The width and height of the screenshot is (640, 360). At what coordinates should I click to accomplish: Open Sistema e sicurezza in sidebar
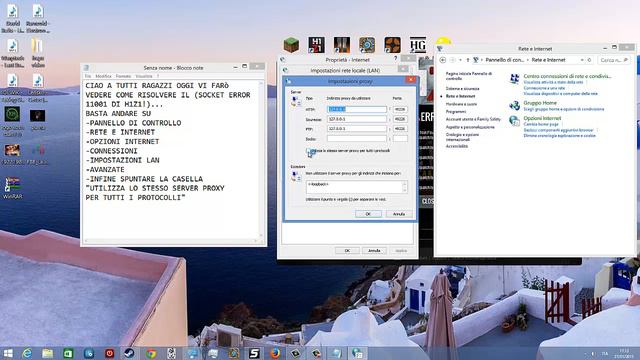462,89
